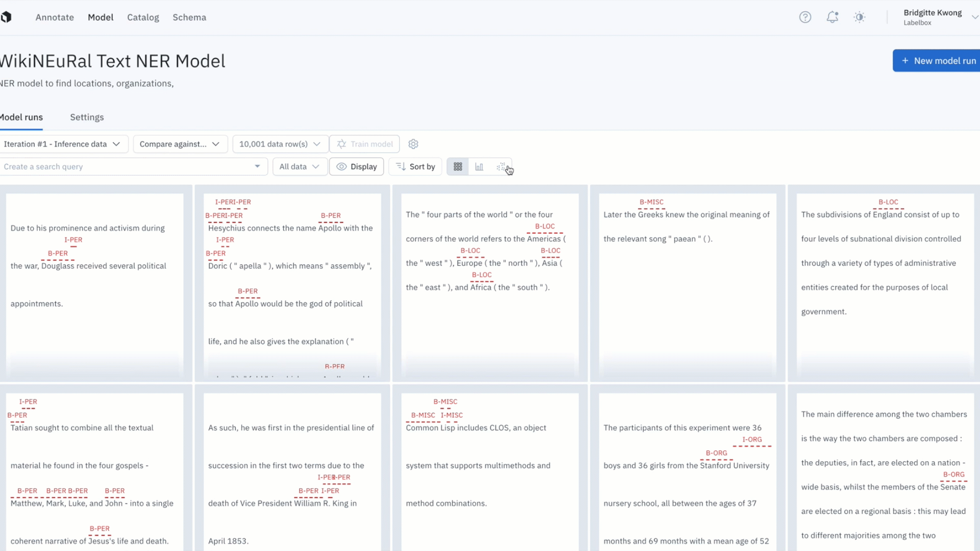Go to the Catalog menu item
Viewport: 980px width, 551px height.
pyautogui.click(x=143, y=17)
